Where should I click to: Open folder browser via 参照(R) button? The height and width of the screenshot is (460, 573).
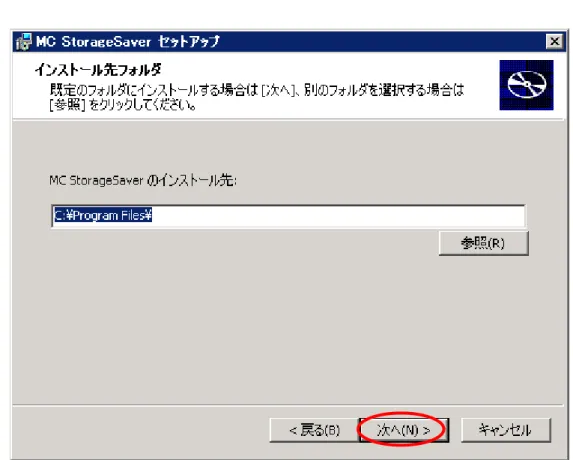483,243
